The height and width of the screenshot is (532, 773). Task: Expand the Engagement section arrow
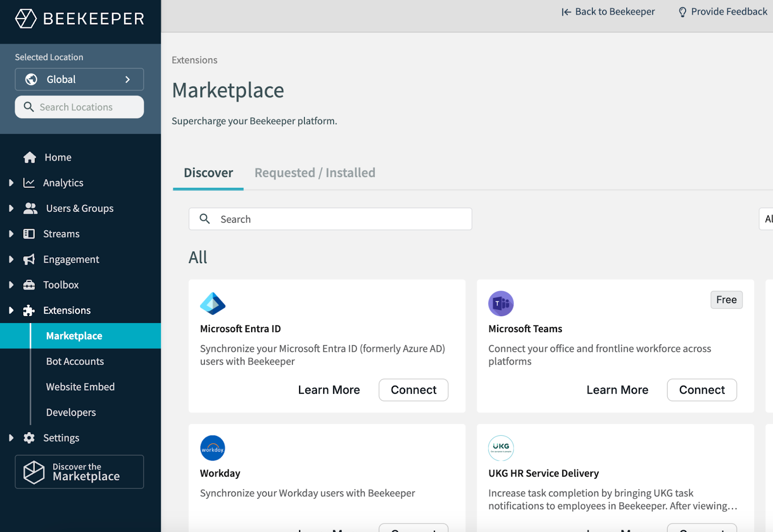click(x=11, y=259)
